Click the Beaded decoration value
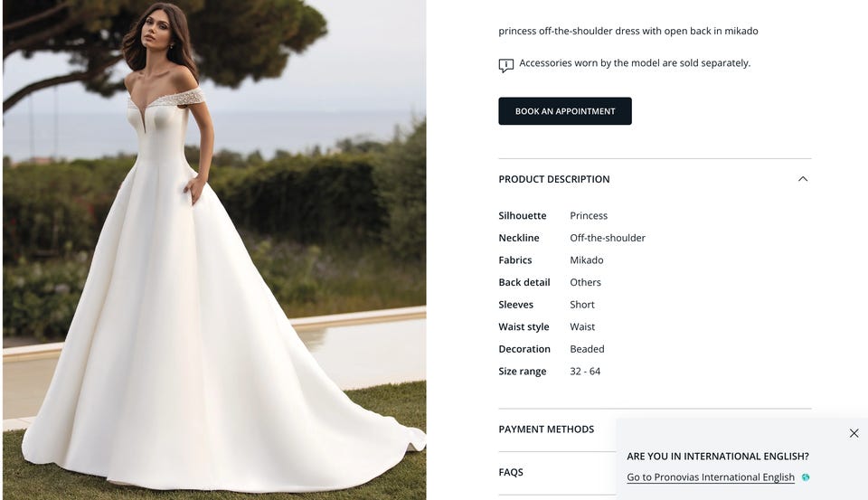The height and width of the screenshot is (500, 868). [x=587, y=349]
